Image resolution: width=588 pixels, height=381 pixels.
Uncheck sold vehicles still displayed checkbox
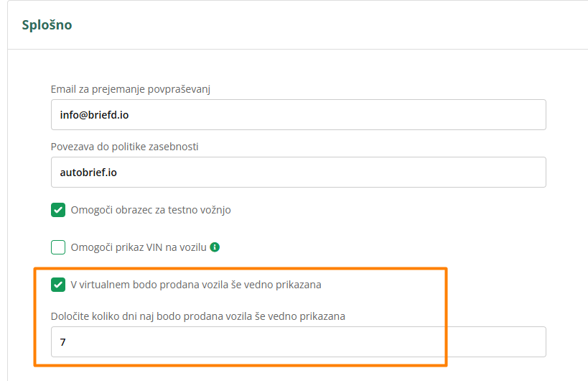point(58,285)
